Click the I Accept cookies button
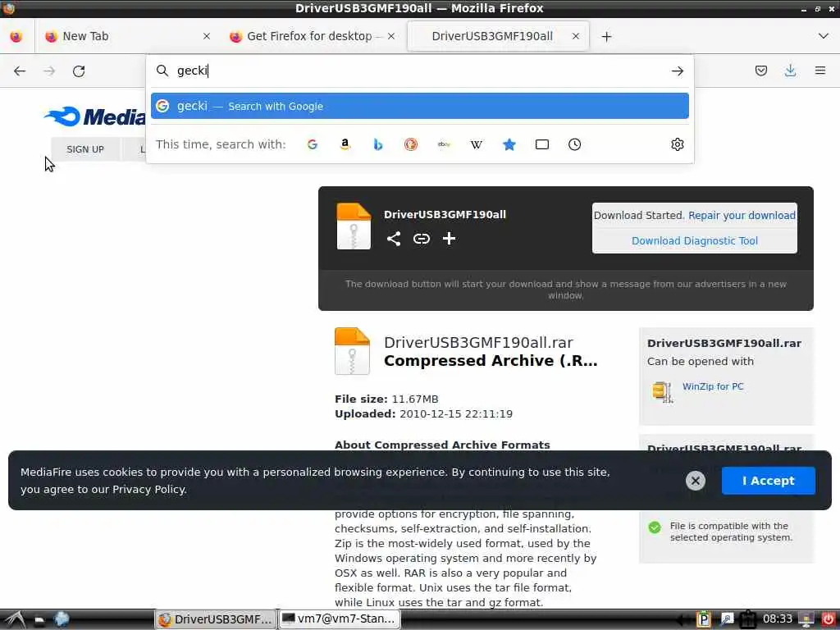This screenshot has height=630, width=840. (768, 481)
